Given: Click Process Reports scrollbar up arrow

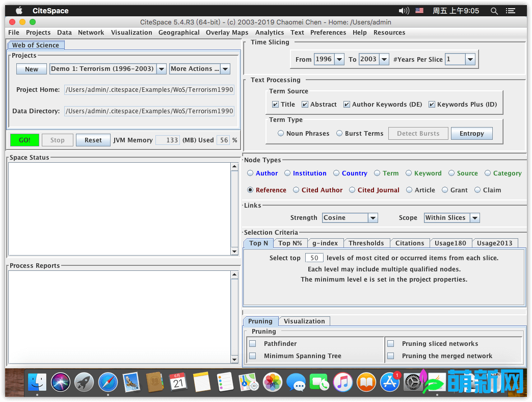Looking at the screenshot, I should [234, 274].
